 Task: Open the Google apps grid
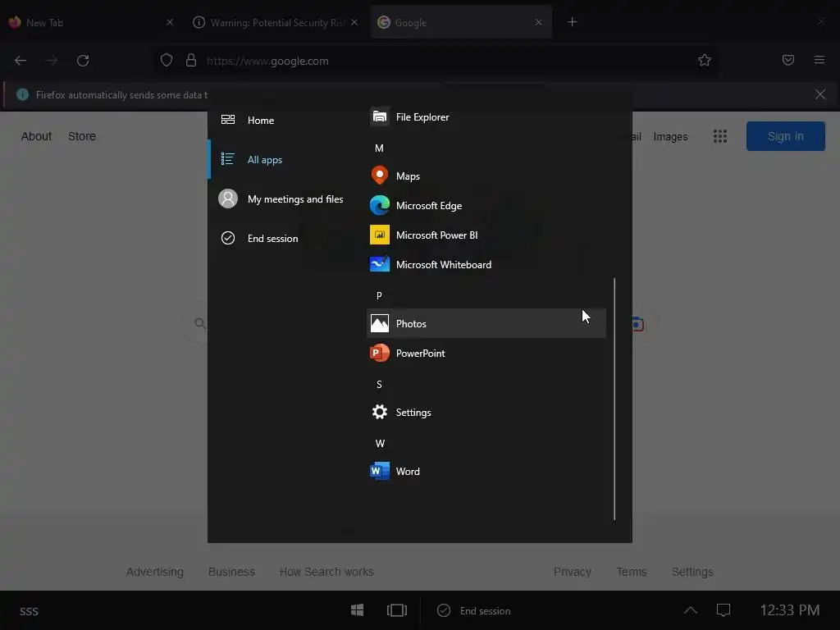[x=720, y=136]
